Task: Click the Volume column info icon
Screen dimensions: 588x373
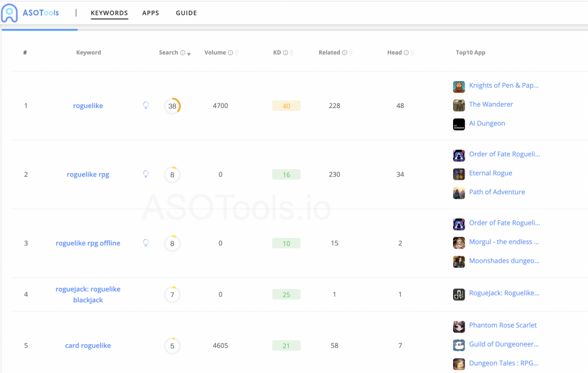Action: click(x=231, y=52)
